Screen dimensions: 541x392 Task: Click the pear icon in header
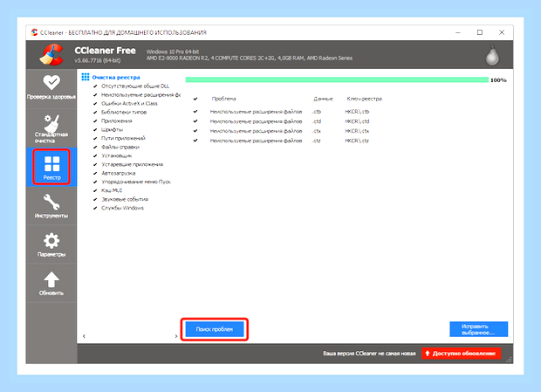coord(492,55)
